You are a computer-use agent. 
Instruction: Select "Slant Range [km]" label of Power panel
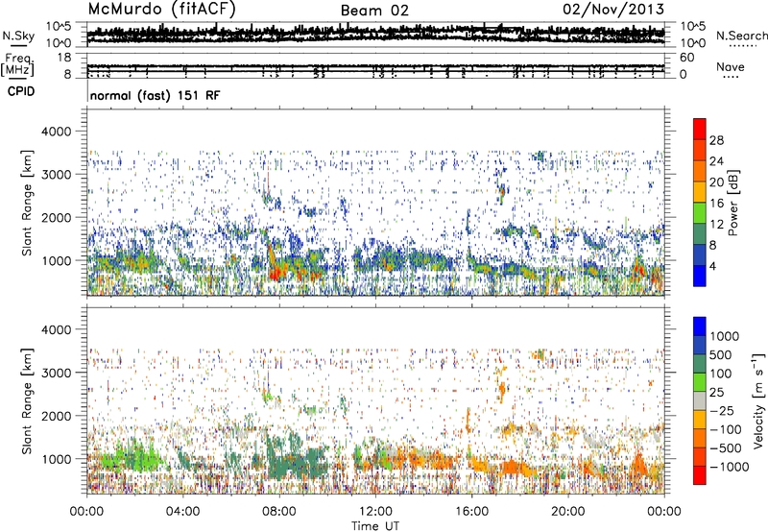click(x=27, y=203)
